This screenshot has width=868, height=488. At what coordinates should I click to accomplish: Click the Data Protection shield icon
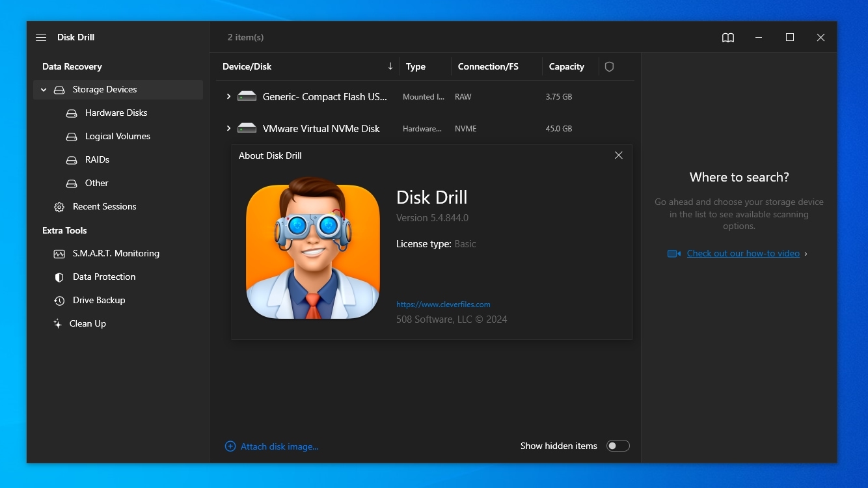(59, 277)
